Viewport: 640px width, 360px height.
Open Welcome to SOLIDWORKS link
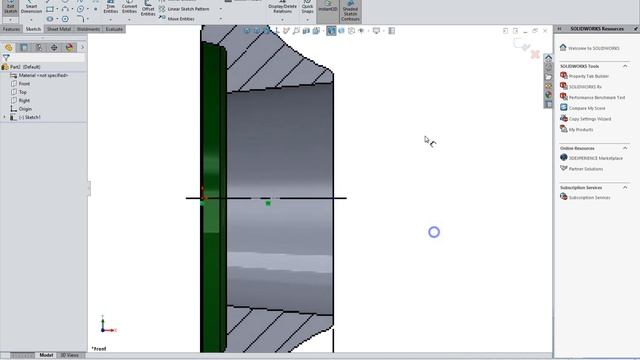[x=589, y=48]
